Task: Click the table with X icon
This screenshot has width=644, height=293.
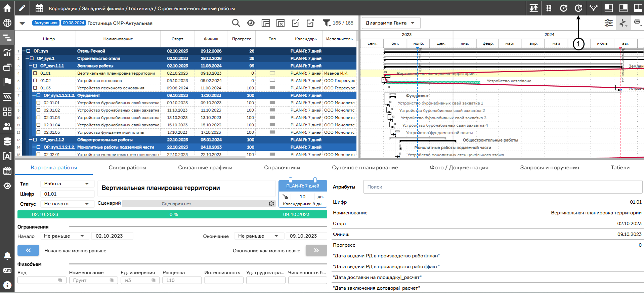Action: tap(281, 23)
